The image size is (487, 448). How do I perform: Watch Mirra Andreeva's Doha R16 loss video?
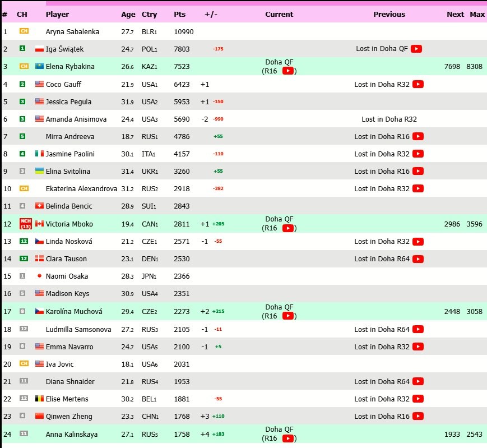click(418, 136)
